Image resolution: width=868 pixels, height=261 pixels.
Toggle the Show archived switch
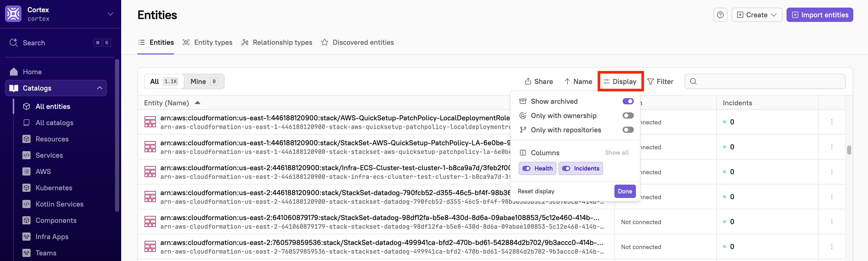click(x=628, y=101)
